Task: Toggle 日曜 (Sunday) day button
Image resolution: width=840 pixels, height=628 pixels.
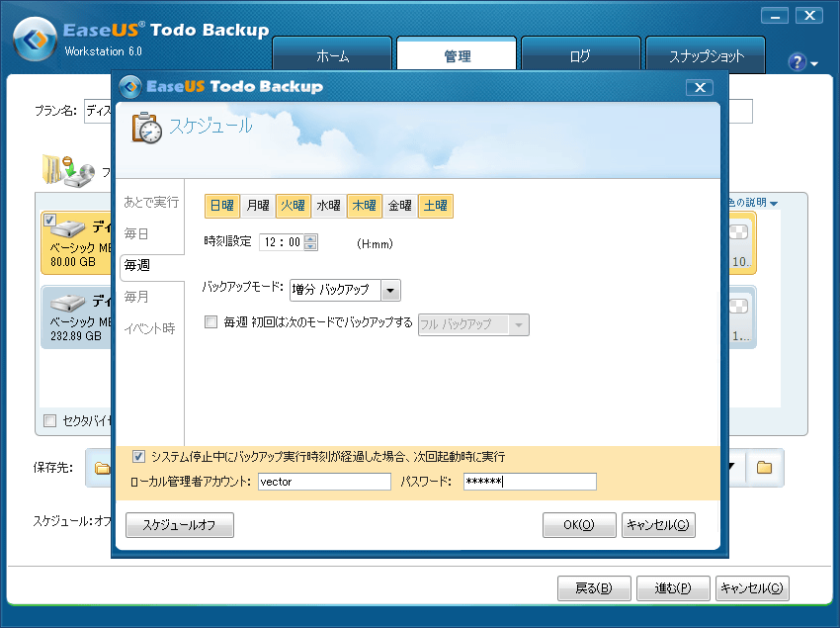Action: click(x=221, y=206)
